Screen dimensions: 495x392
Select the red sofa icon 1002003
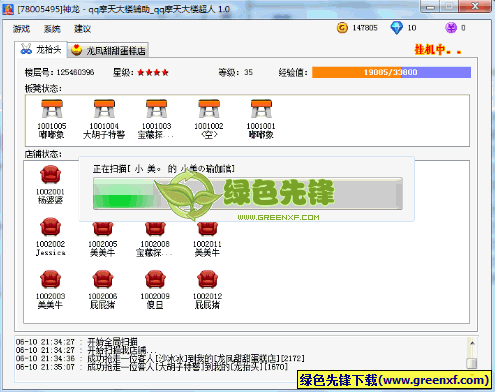50,279
